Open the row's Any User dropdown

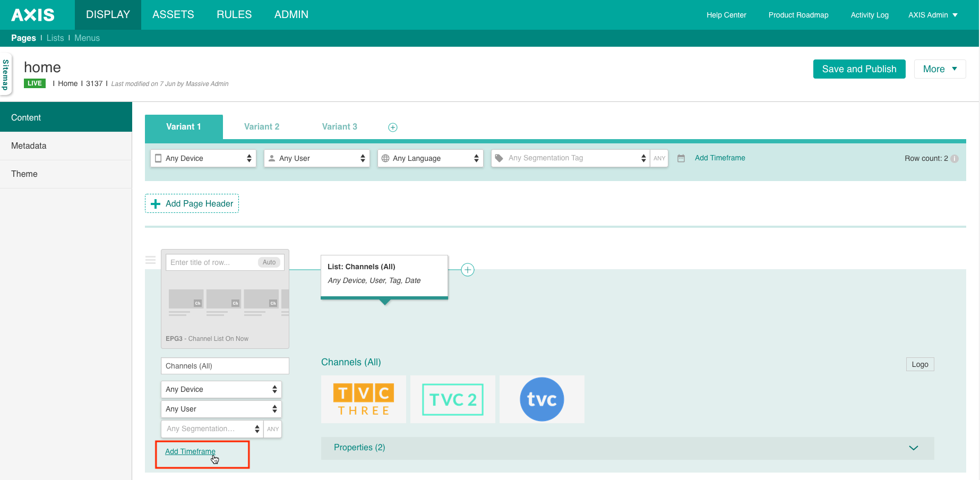(221, 409)
